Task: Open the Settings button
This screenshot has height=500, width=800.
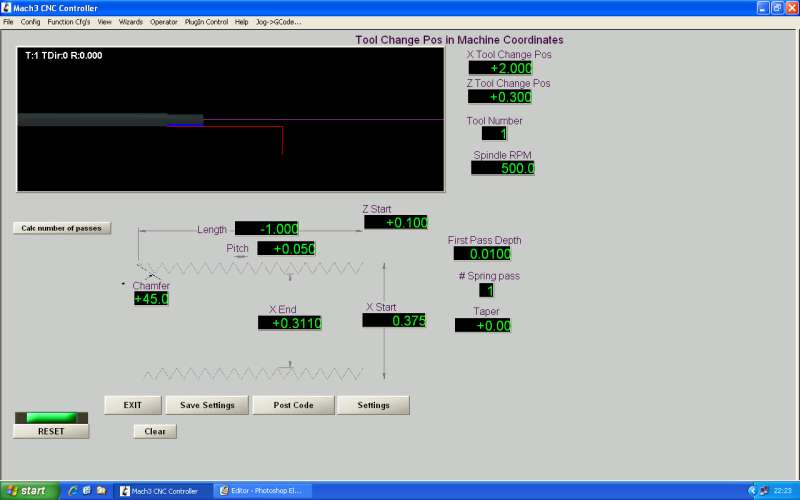Action: click(x=373, y=405)
